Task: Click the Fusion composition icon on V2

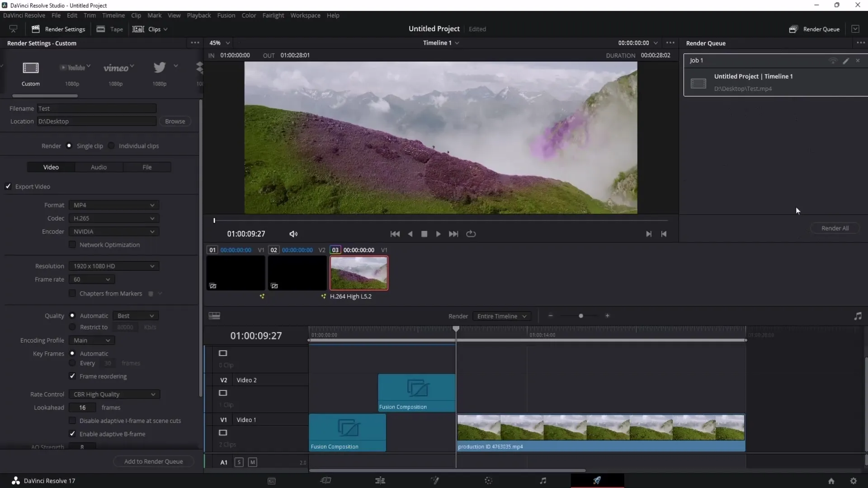Action: tap(417, 387)
